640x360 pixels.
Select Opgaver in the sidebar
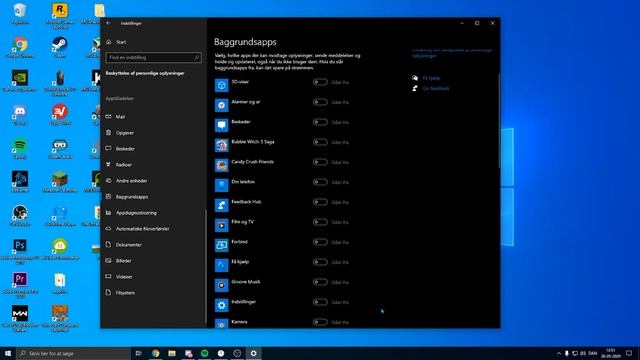(153, 133)
